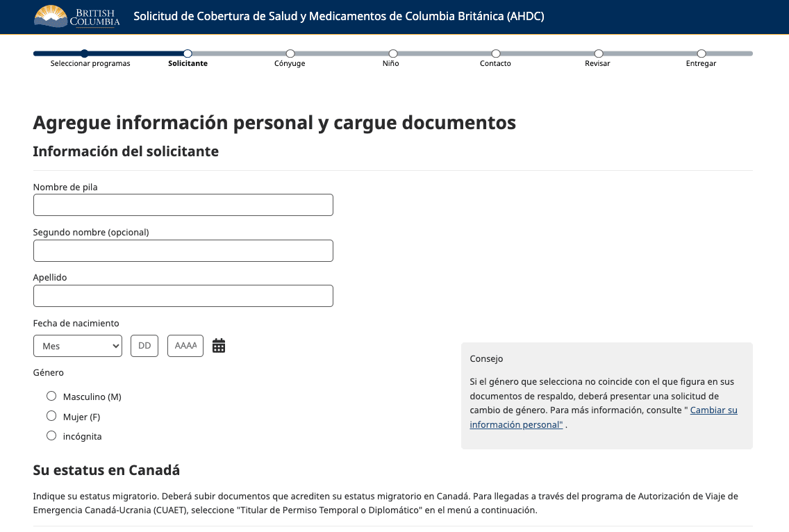Open the birth date calendar picker icon
The image size is (789, 532).
tap(219, 346)
